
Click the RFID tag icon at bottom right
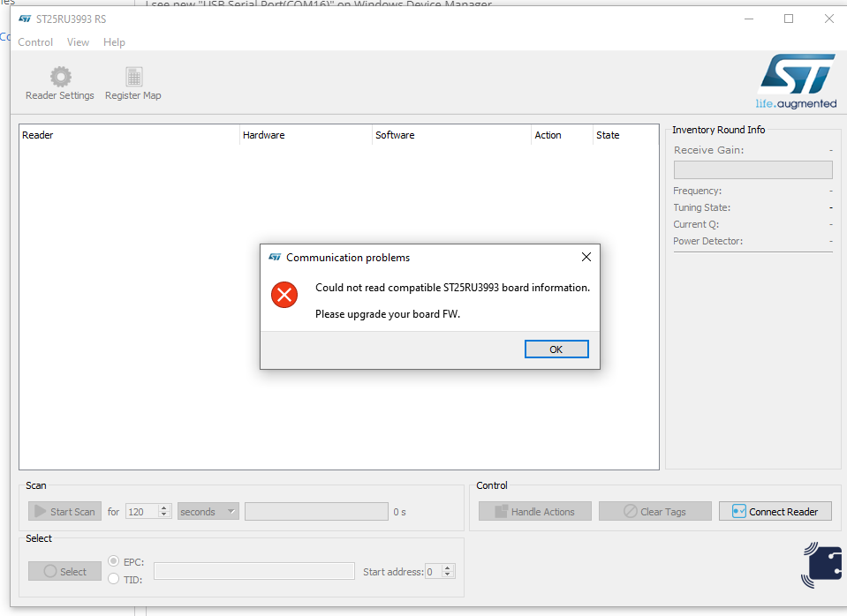pos(821,565)
